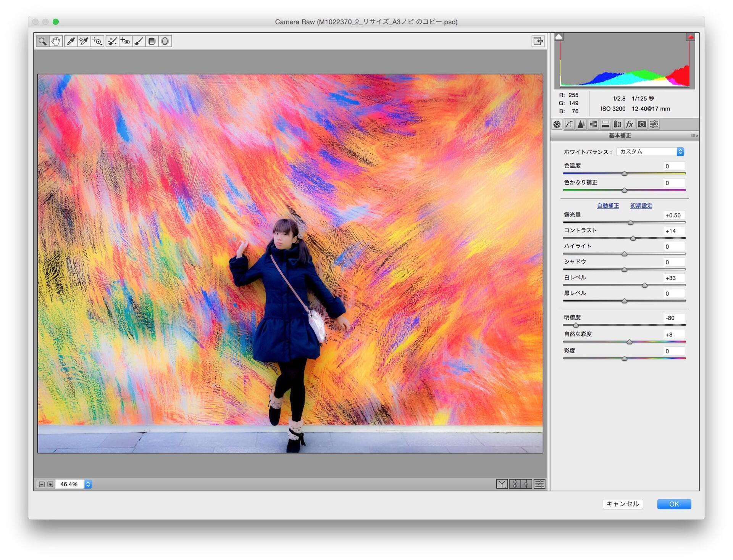Open the Split Toning panel tab

click(x=605, y=124)
